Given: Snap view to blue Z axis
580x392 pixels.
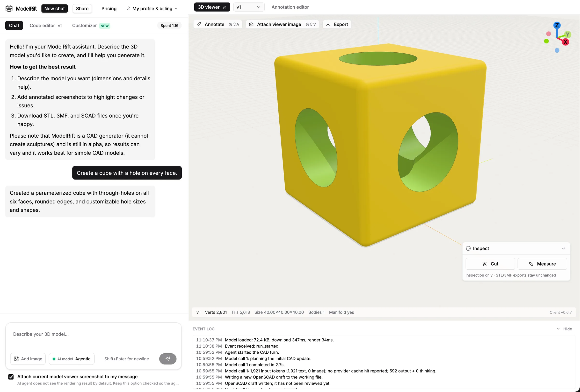Looking at the screenshot, I should (x=557, y=25).
